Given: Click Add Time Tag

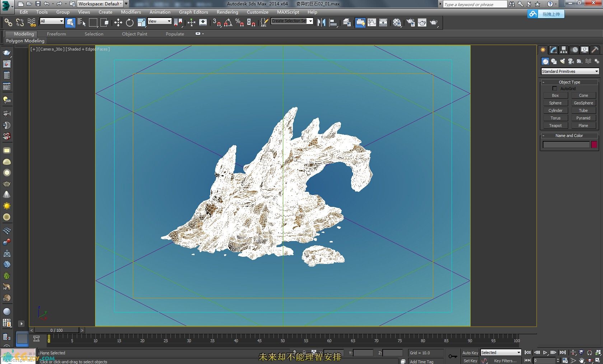Looking at the screenshot, I should click(422, 361).
